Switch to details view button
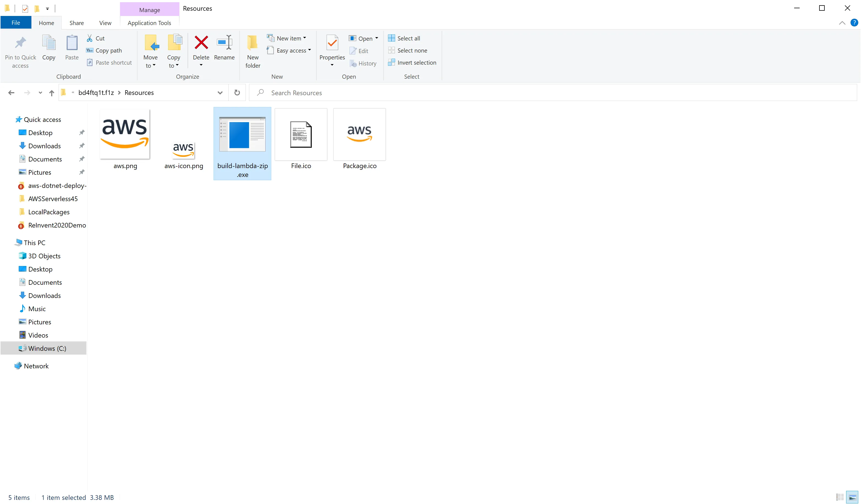This screenshot has width=861, height=504. point(840,497)
